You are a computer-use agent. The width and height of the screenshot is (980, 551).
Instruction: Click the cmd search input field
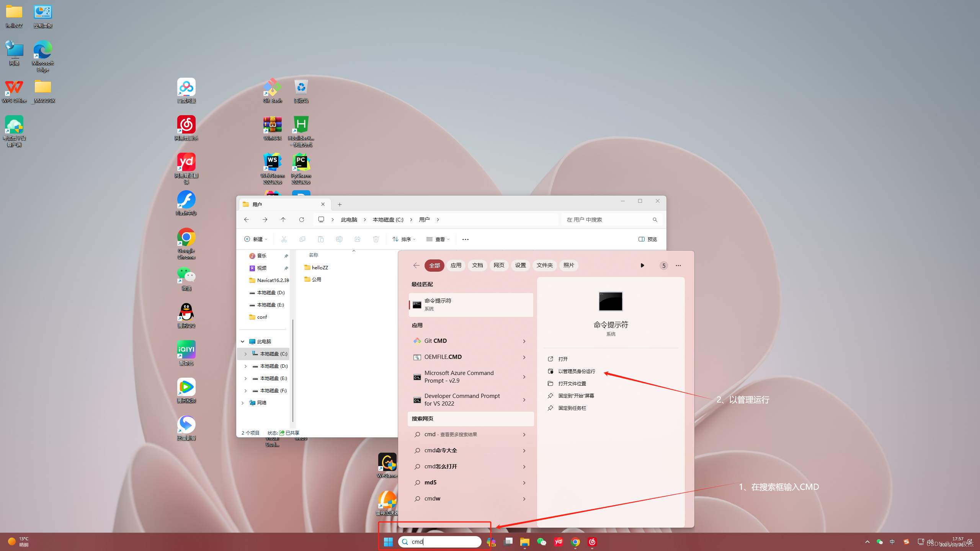coord(439,541)
